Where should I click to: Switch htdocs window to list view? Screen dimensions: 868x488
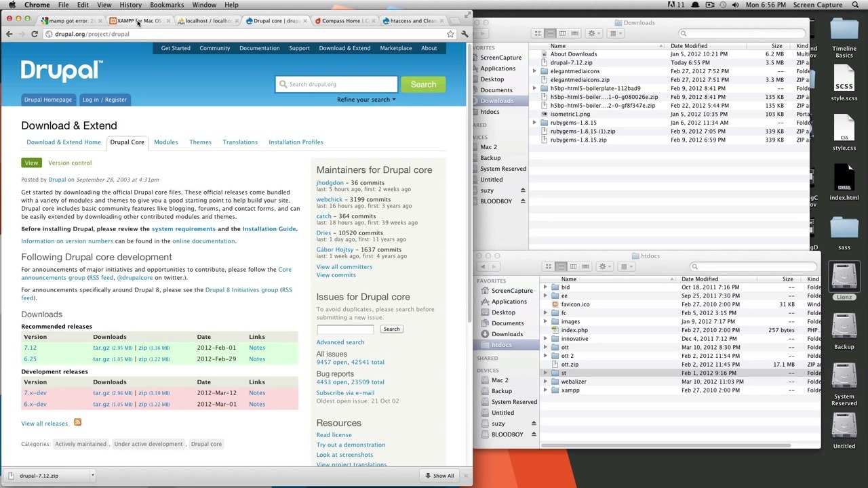[561, 266]
